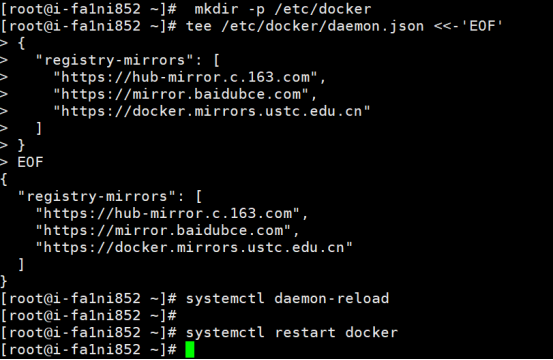Click the "registry-mirrors" key in output
The image size is (553, 360).
97,196
